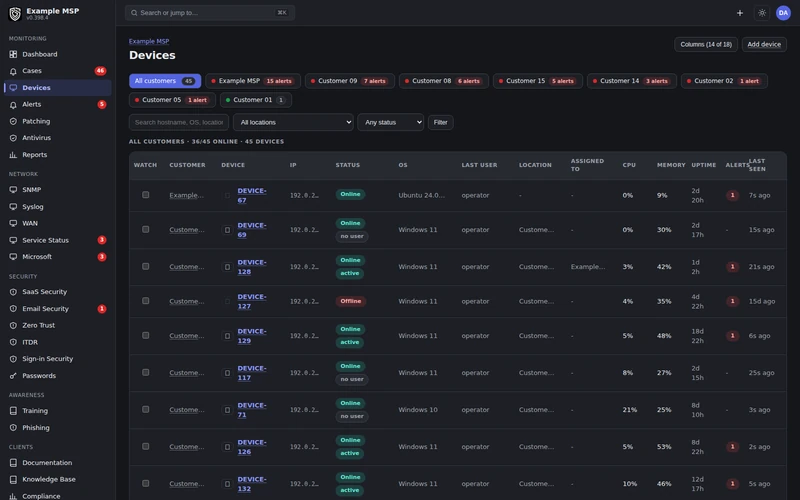Click Devices in the sidebar
800x500 pixels.
pyautogui.click(x=58, y=88)
